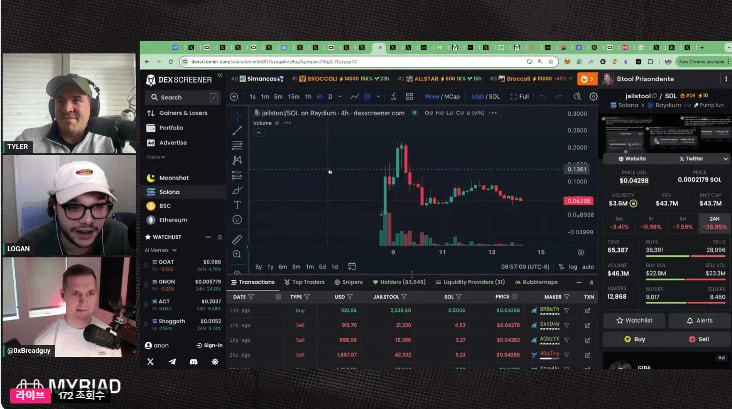Collapse the Volume indicator legend arrow

click(259, 133)
